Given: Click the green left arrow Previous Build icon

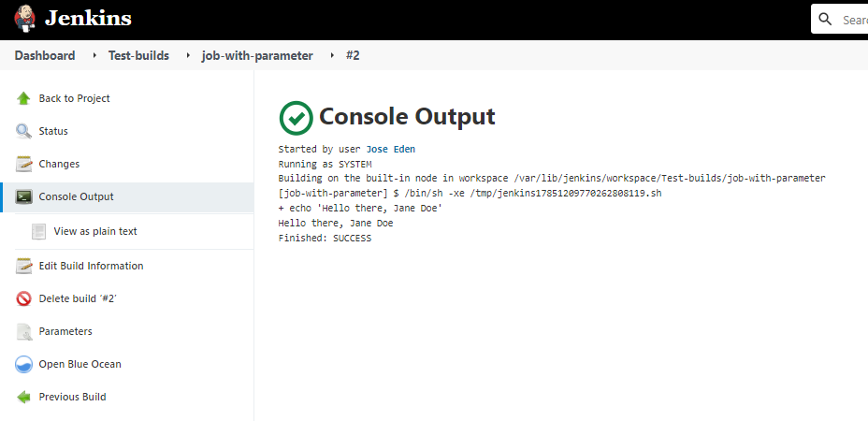Looking at the screenshot, I should pos(23,398).
